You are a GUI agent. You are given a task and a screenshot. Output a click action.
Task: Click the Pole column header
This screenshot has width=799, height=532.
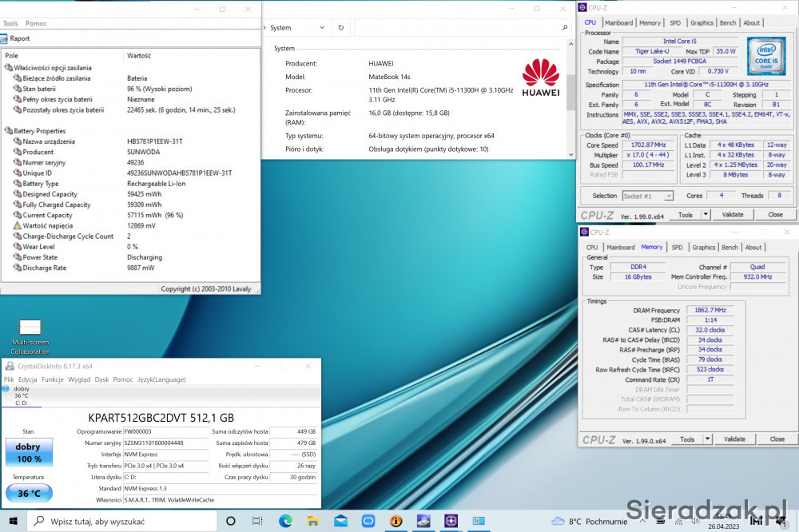click(x=62, y=56)
